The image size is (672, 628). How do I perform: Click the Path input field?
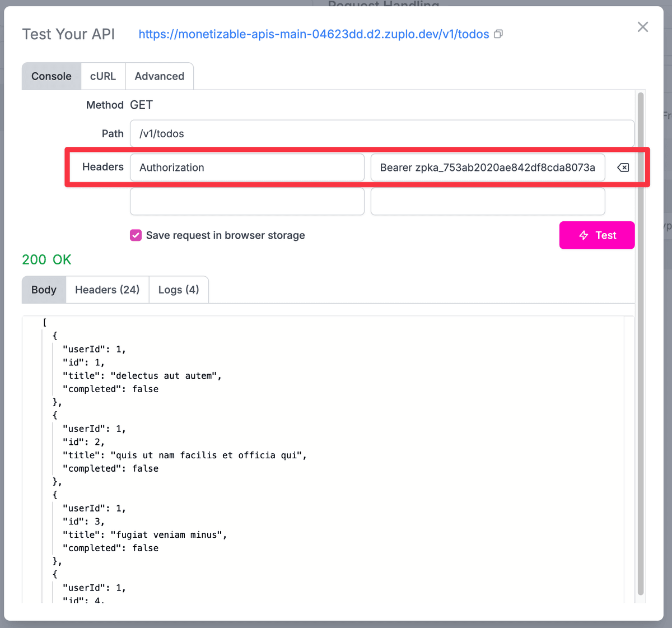(382, 134)
